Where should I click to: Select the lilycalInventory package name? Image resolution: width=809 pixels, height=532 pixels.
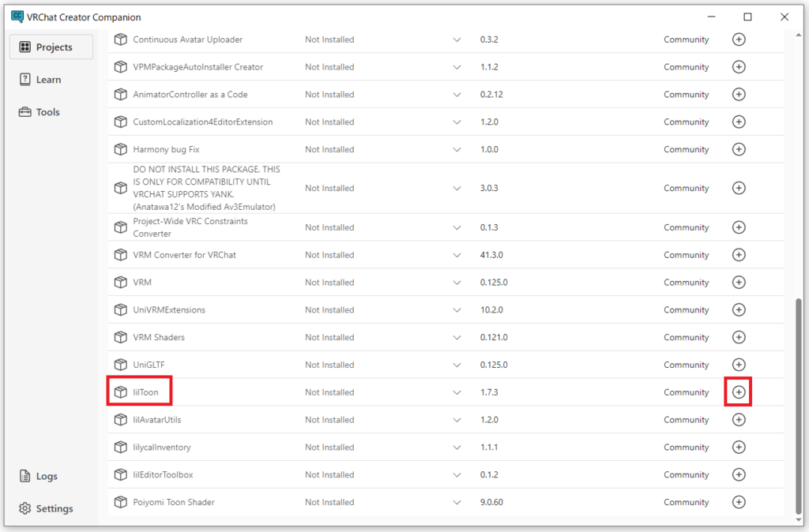(161, 447)
